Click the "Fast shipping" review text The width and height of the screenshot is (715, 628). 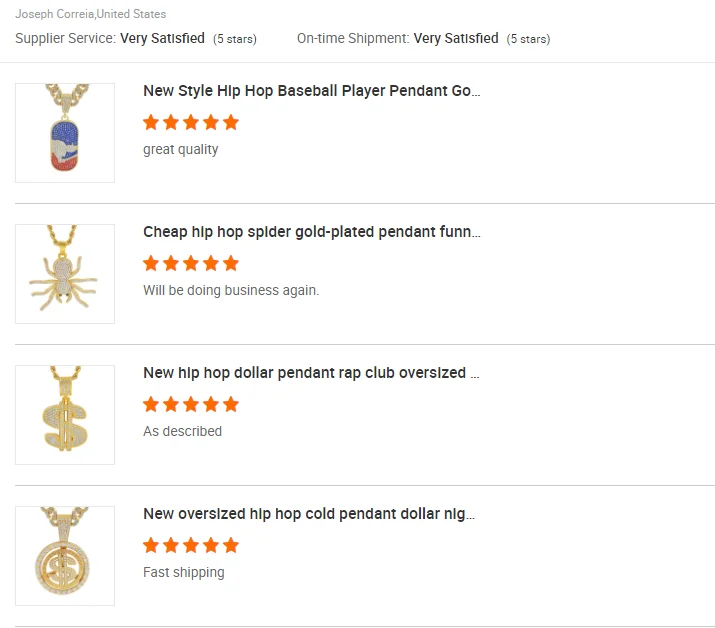coord(183,572)
